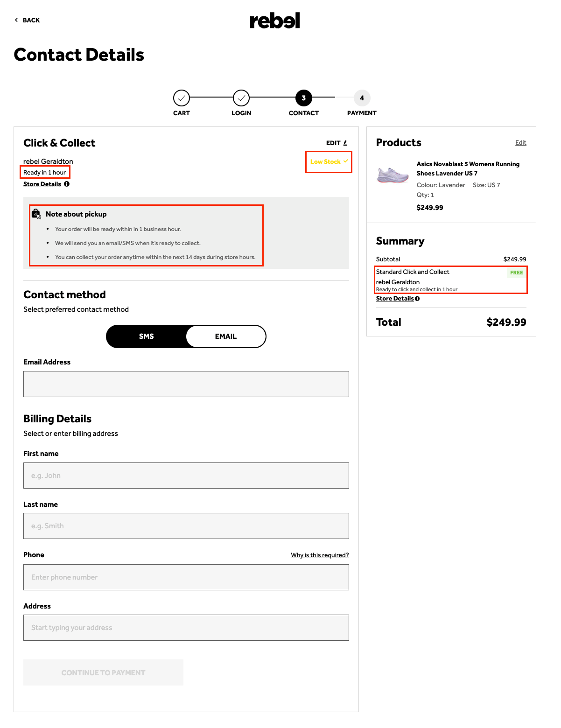561x728 pixels.
Task: Click the rebel logo
Action: tap(274, 20)
